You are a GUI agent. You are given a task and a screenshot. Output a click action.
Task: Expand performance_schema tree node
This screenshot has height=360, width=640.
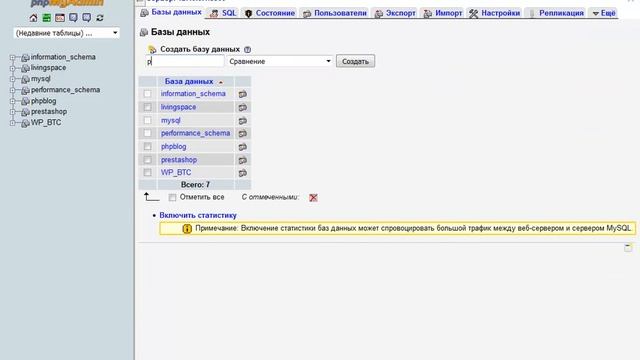click(12, 90)
